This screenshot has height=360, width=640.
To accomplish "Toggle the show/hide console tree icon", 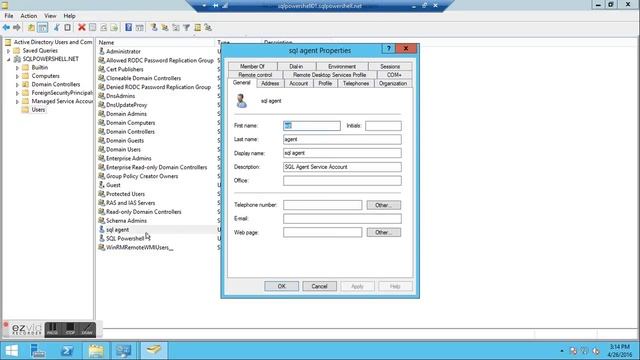I will 42,27.
